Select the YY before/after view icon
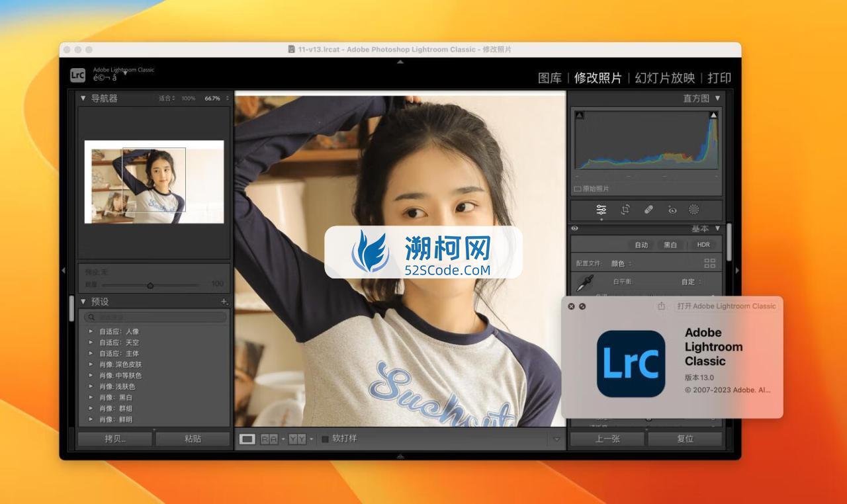 (297, 439)
